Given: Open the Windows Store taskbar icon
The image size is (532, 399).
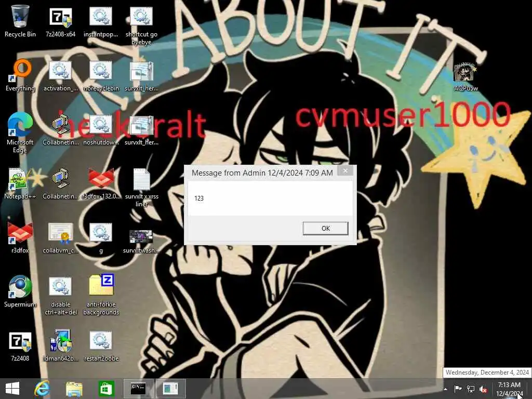Looking at the screenshot, I should 106,389.
